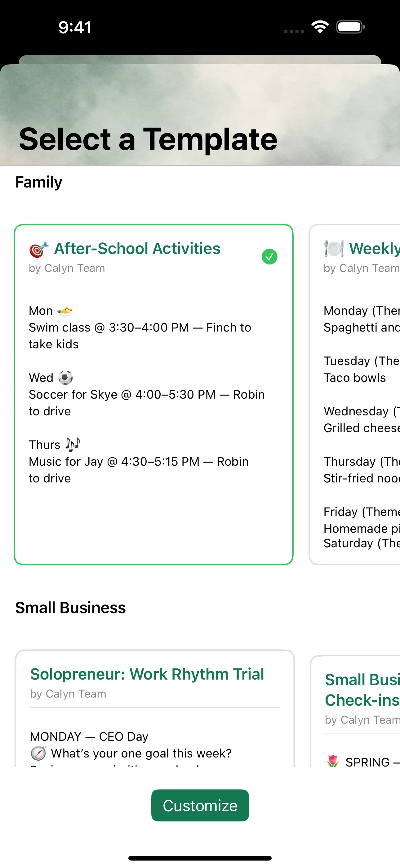This screenshot has height=868, width=400.
Task: Click the plate and cutlery icon
Action: [x=334, y=249]
